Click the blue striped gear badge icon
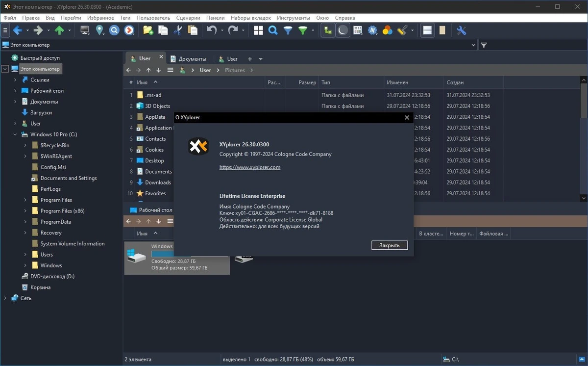The image size is (588, 366). (373, 30)
